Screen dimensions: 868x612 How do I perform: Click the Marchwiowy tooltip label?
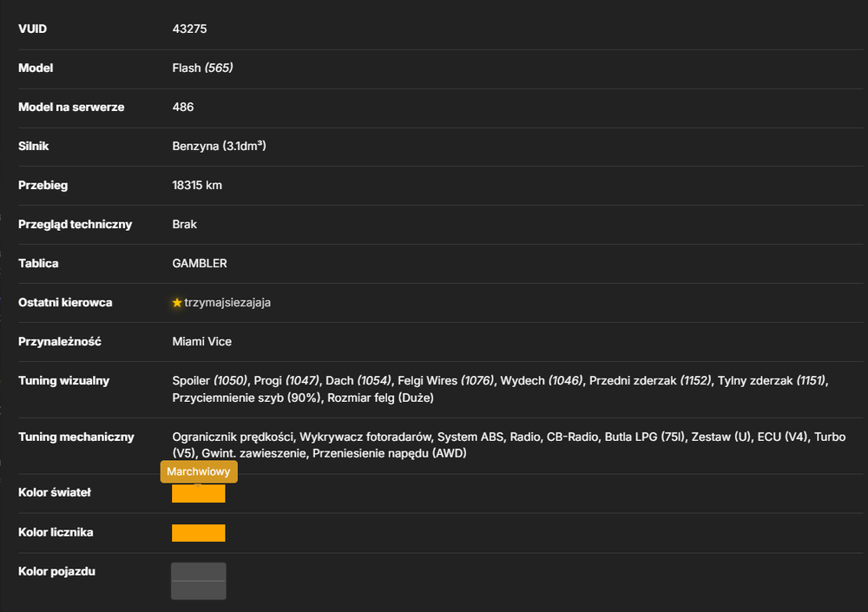coord(198,472)
